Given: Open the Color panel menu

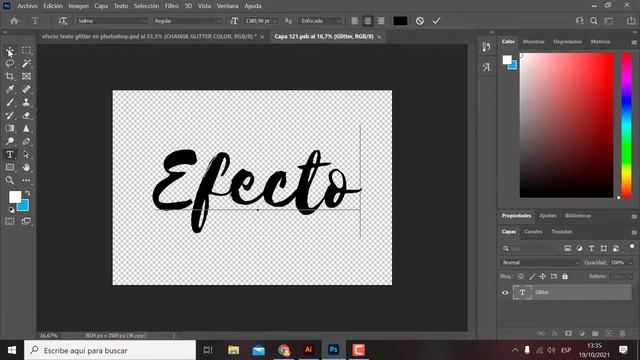Looking at the screenshot, I should point(634,42).
